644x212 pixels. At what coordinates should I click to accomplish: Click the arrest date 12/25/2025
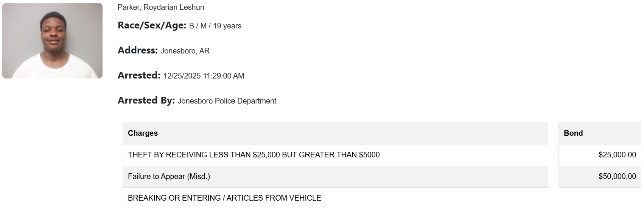[x=182, y=76]
